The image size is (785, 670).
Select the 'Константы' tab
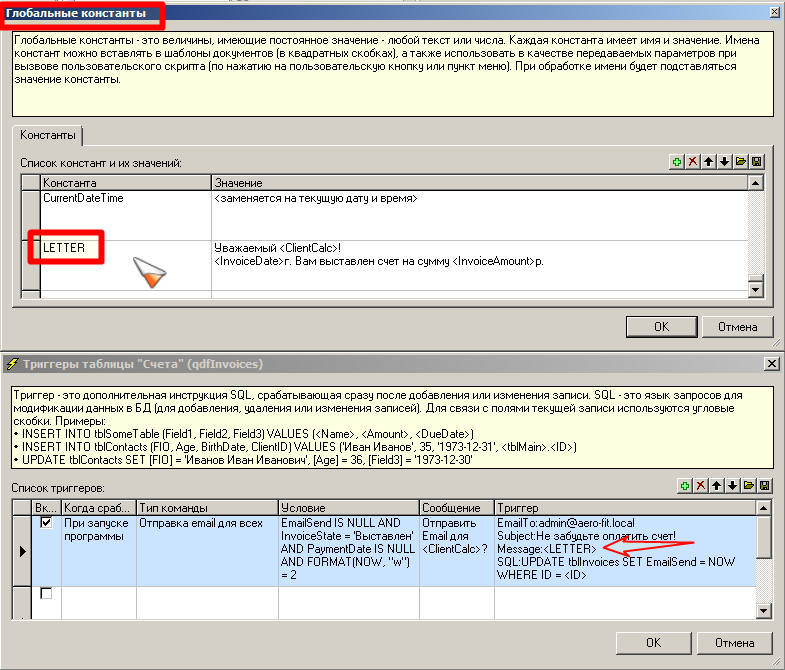tap(50, 135)
